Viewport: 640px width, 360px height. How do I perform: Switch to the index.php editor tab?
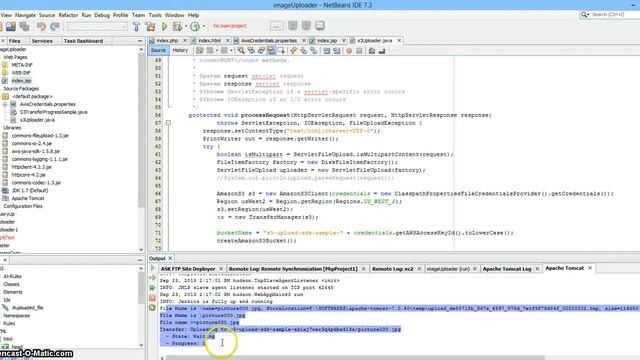pos(167,41)
